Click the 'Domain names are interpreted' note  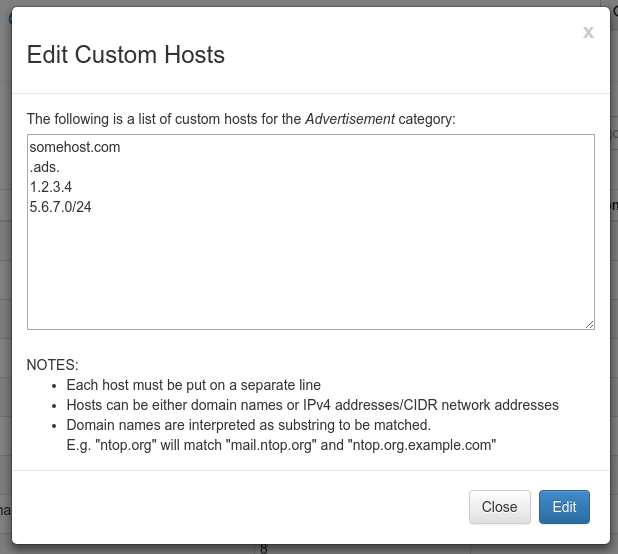coord(249,425)
